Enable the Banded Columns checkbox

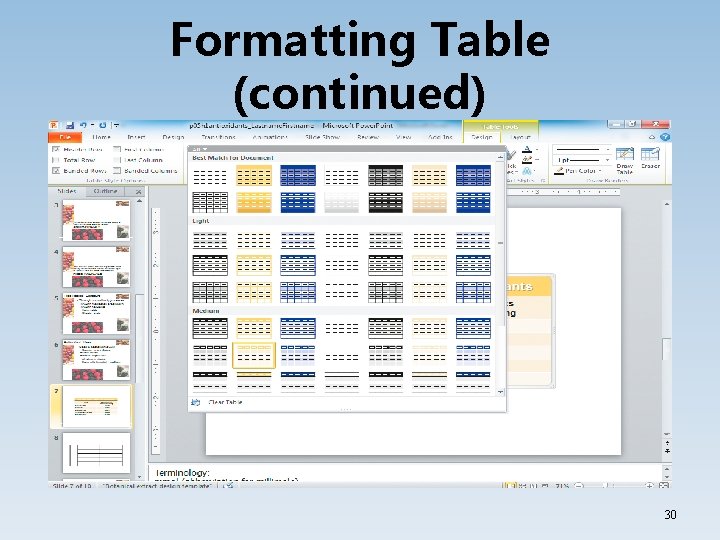click(x=117, y=171)
